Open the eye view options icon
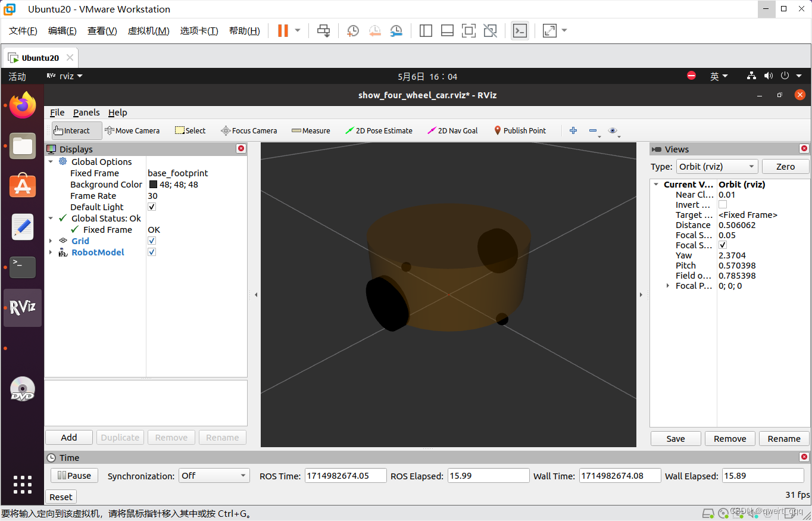 [x=614, y=131]
